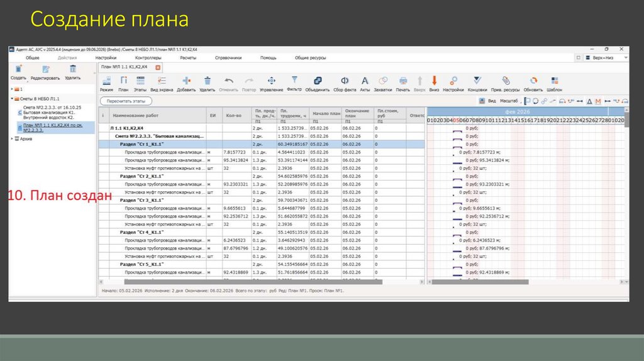Select the row Раздел "Ст 3_К1.1"
Image resolution: width=644 pixels, height=361 pixels.
point(262,201)
